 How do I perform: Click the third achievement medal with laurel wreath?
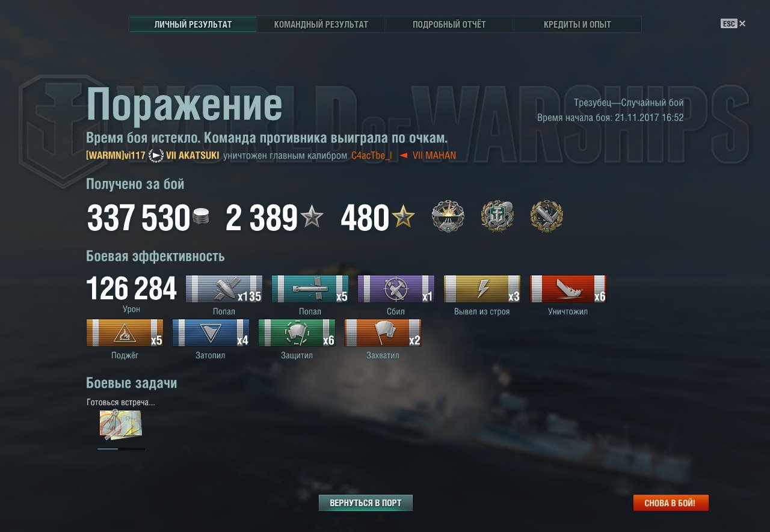[547, 216]
